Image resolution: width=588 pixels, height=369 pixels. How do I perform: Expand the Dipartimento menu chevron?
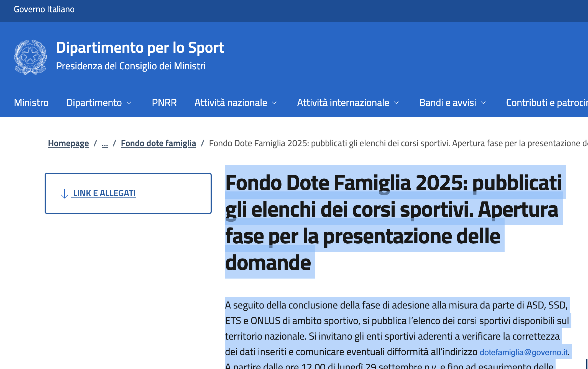(129, 103)
